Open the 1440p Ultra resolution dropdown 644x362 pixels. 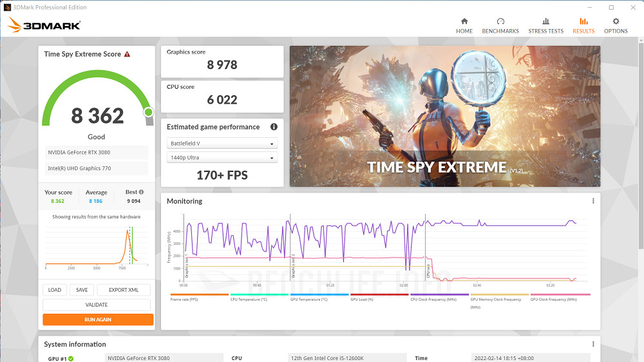click(x=222, y=157)
